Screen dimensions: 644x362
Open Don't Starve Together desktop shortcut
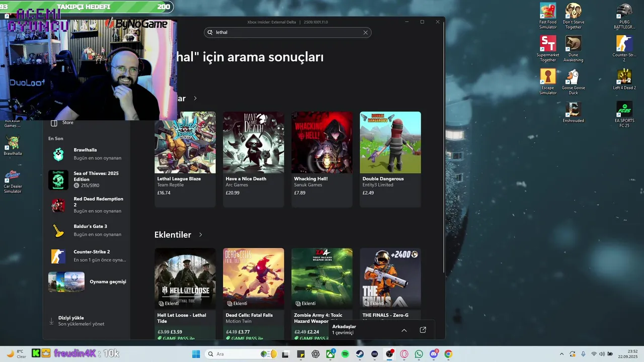573,16
